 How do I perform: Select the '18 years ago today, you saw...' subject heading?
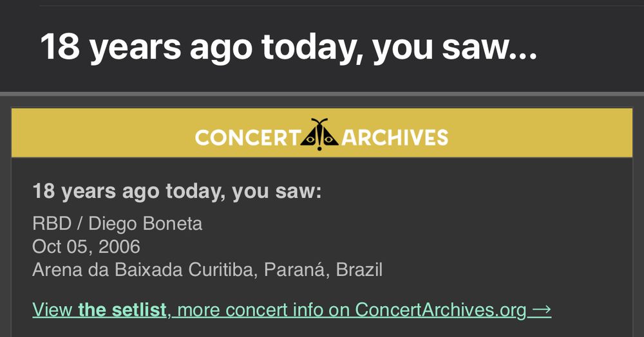click(289, 48)
